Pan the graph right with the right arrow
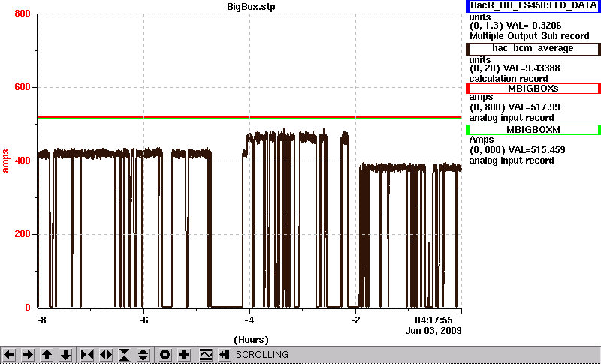The image size is (601, 364). [x=28, y=355]
